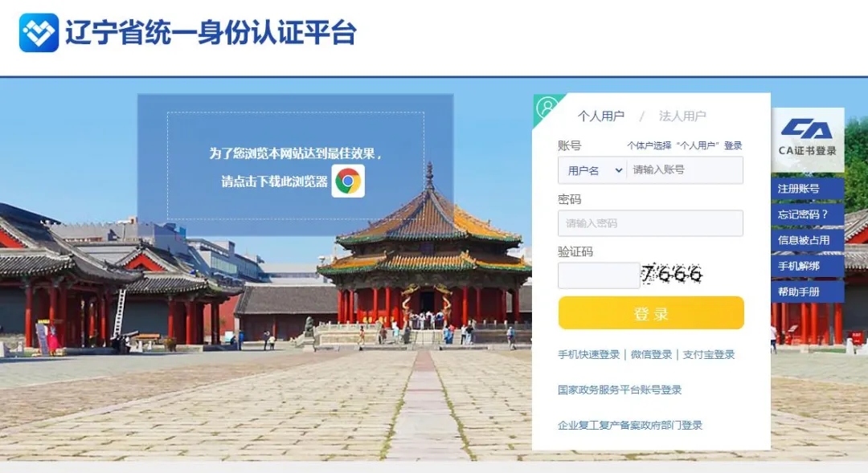
Task: Switch to the 法人用户 tab
Action: (x=682, y=116)
